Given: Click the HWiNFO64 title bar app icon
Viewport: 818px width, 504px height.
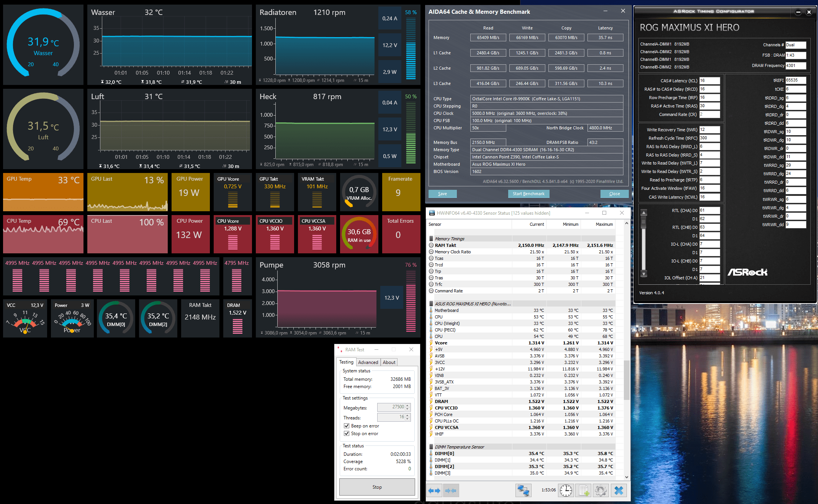Looking at the screenshot, I should (x=432, y=213).
